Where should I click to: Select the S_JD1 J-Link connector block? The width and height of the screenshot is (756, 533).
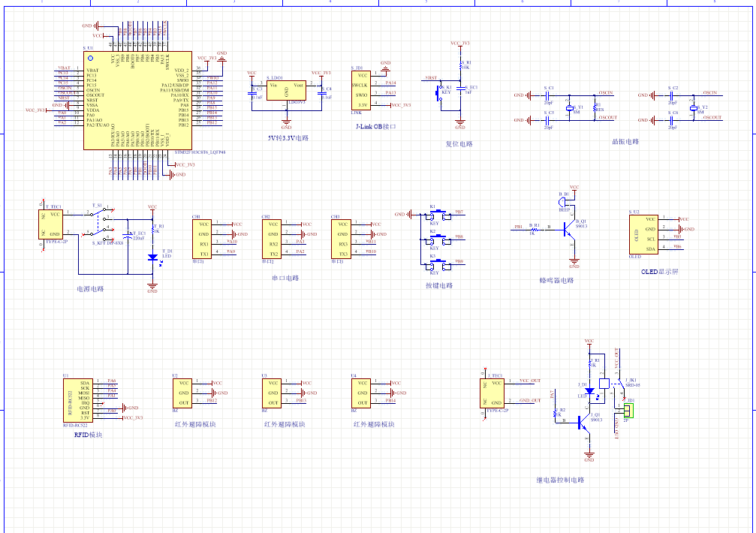point(361,89)
